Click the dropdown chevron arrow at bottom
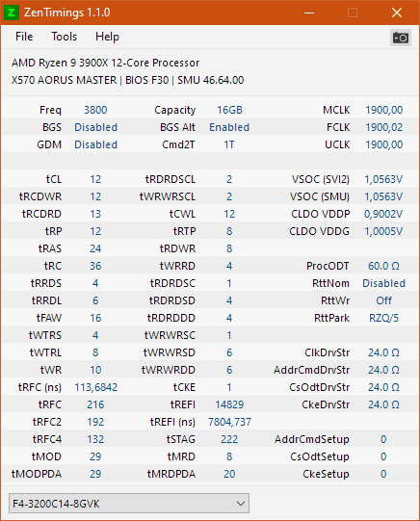 pyautogui.click(x=241, y=504)
